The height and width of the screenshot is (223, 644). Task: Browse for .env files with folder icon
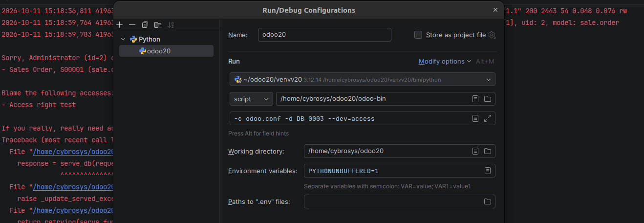pyautogui.click(x=487, y=201)
